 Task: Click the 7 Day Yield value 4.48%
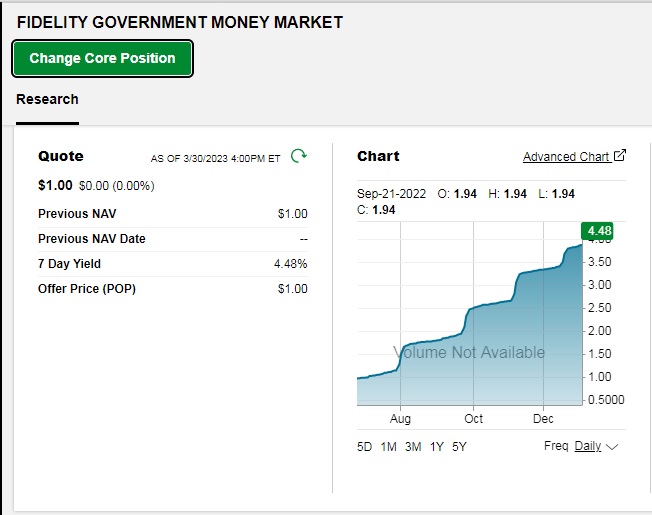(x=291, y=264)
